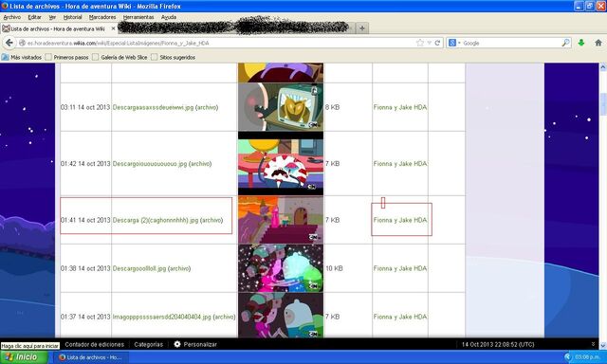
Task: Open the Descargooollloll.jpg thumbnail image
Action: [281, 268]
